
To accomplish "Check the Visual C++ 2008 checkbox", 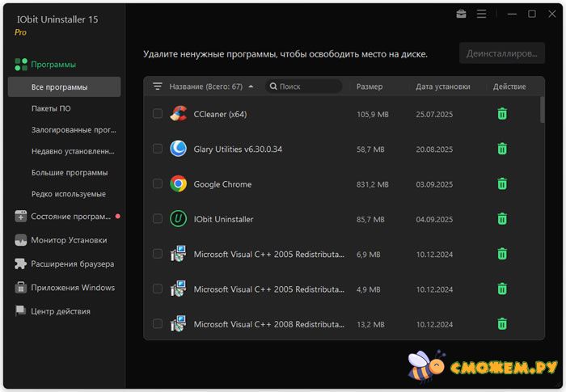I will coord(158,323).
